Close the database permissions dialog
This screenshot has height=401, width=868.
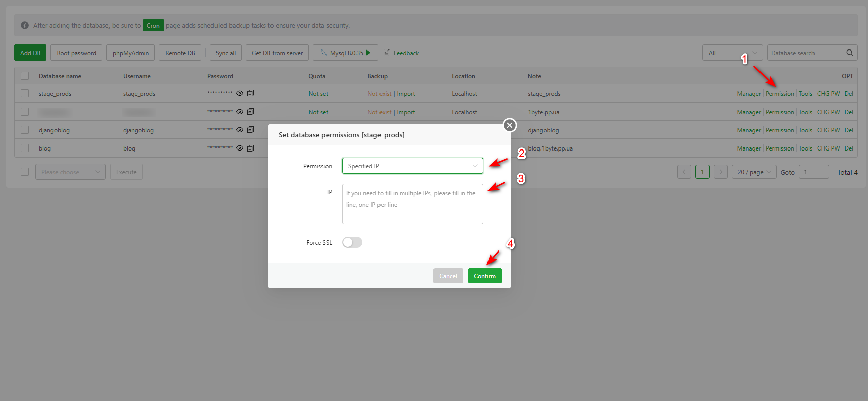pyautogui.click(x=510, y=125)
